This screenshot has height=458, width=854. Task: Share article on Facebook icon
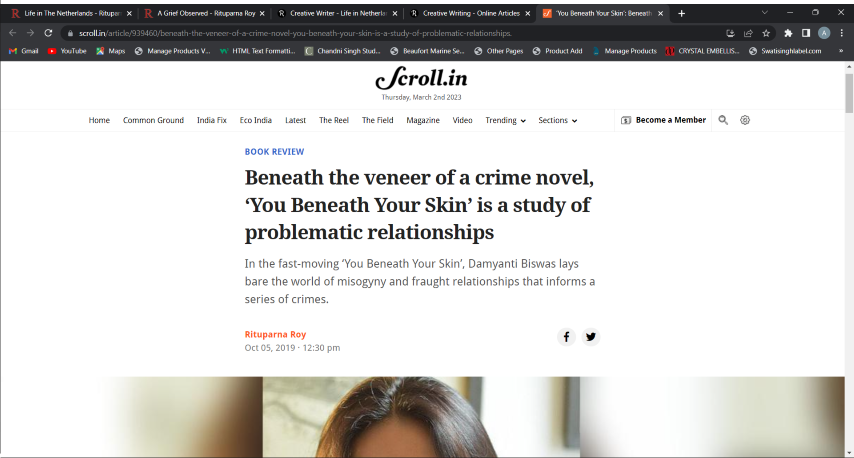[566, 337]
